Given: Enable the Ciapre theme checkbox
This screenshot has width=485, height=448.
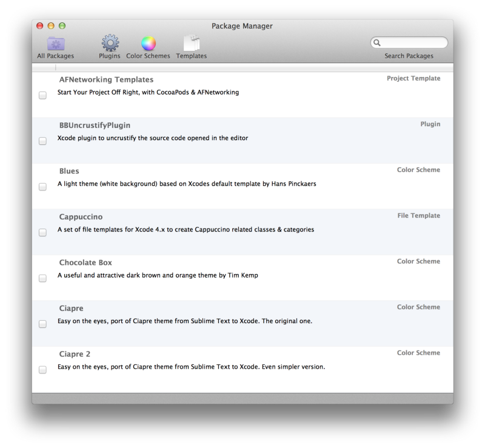Looking at the screenshot, I should [42, 324].
